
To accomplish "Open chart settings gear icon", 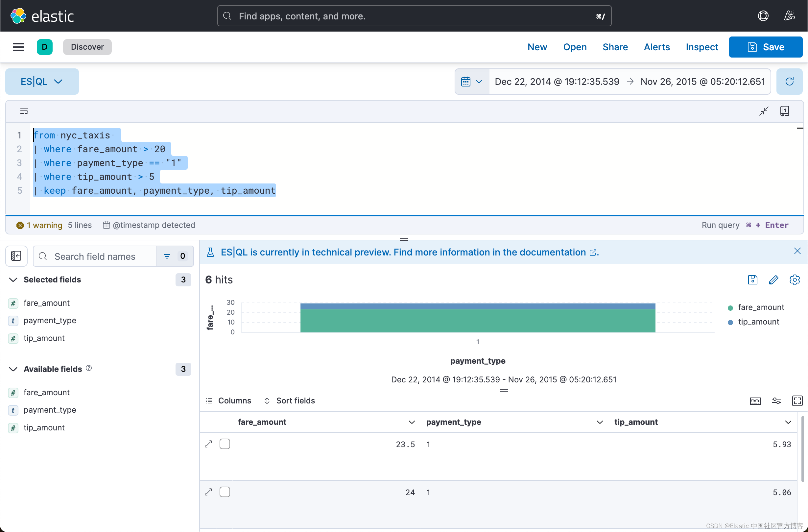I will (795, 280).
